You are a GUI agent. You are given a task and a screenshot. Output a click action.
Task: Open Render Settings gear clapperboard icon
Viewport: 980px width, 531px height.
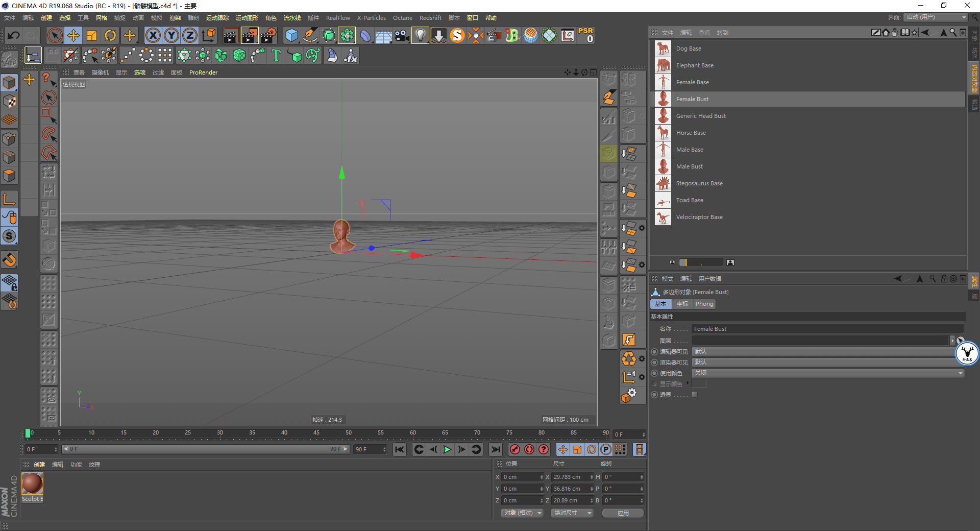pos(268,35)
